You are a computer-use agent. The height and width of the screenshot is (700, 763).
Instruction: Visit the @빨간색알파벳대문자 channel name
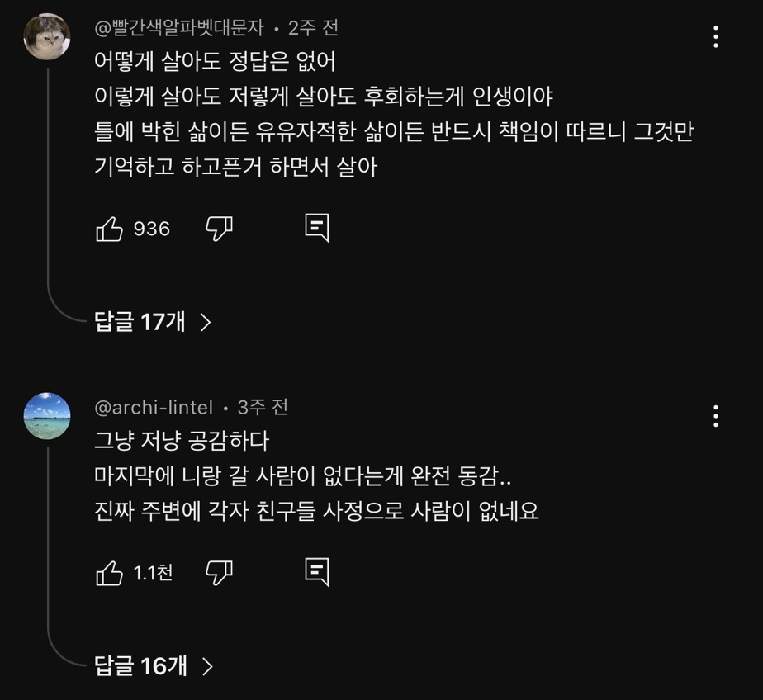(x=179, y=28)
